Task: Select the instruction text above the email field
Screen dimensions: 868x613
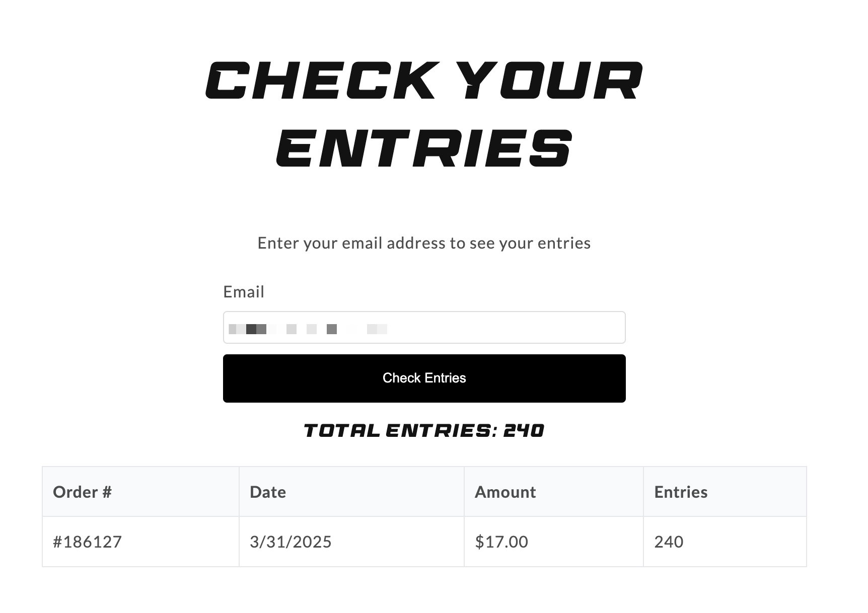Action: (424, 243)
